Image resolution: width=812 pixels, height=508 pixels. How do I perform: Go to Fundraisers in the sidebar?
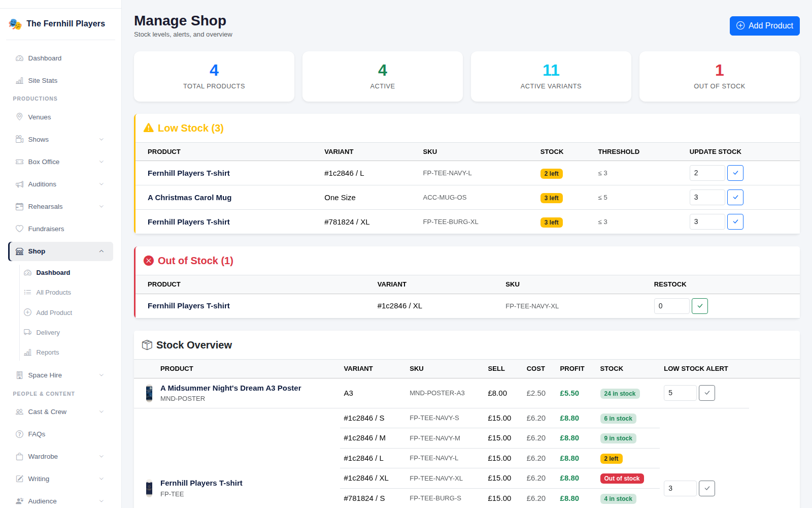(60, 229)
